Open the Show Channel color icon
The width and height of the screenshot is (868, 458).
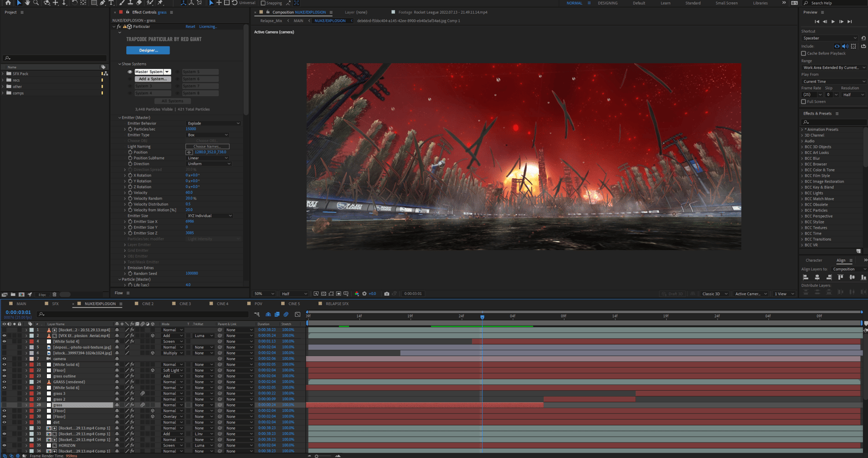pos(357,294)
